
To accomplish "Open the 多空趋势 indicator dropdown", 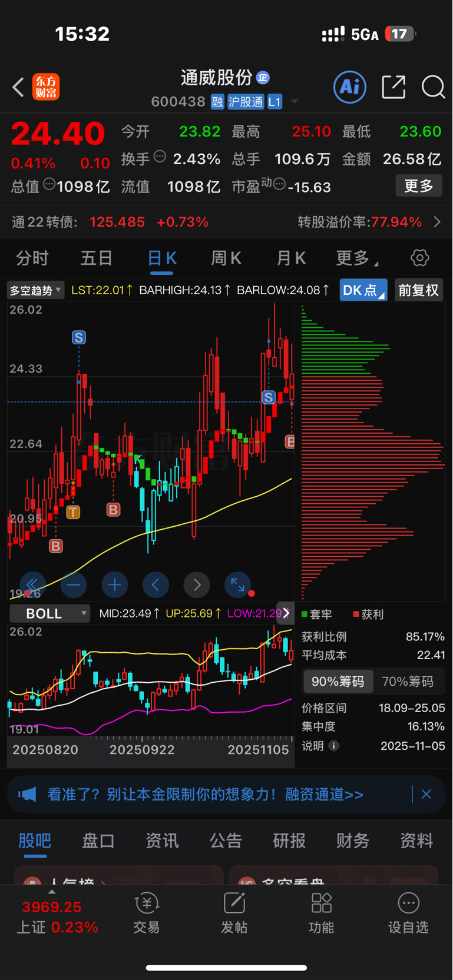I will point(35,290).
